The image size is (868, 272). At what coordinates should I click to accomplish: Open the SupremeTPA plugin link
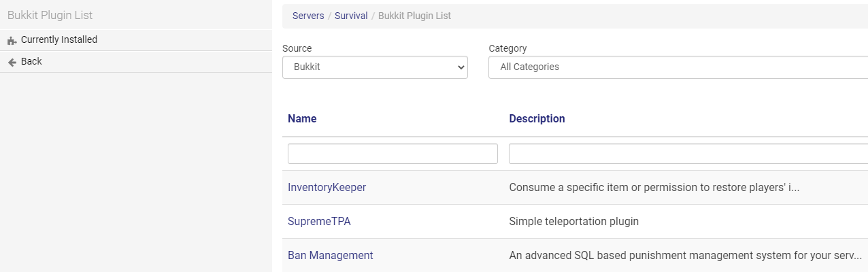tap(319, 222)
